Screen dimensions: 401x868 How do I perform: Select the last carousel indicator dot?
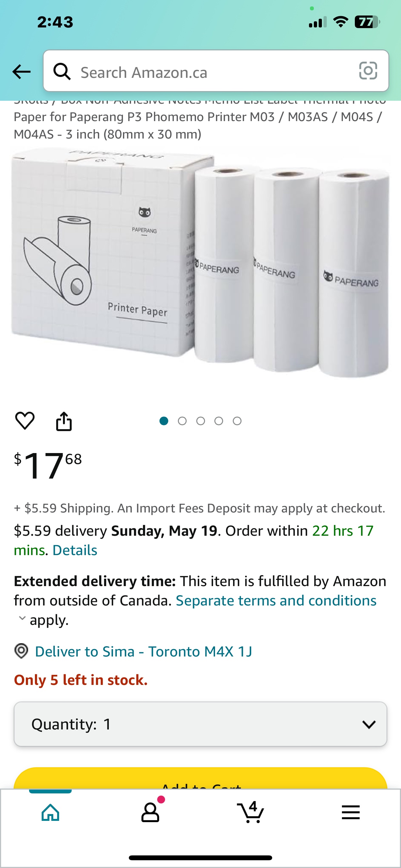[x=237, y=420]
